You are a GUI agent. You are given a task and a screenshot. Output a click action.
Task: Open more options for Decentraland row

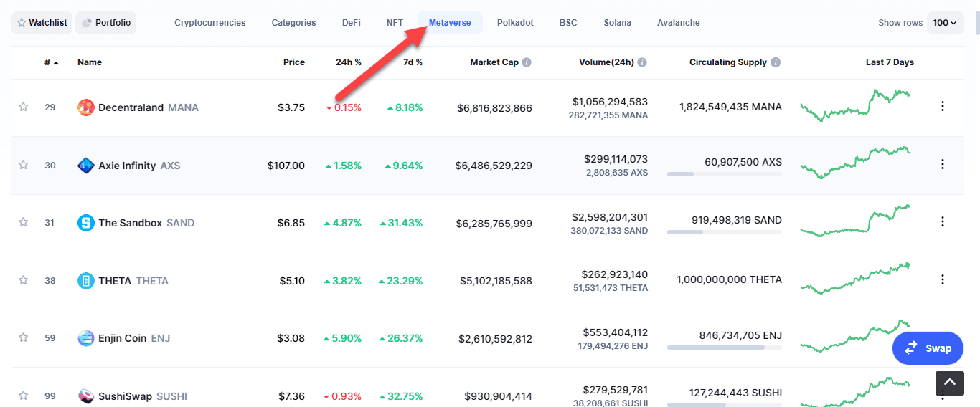(x=943, y=106)
